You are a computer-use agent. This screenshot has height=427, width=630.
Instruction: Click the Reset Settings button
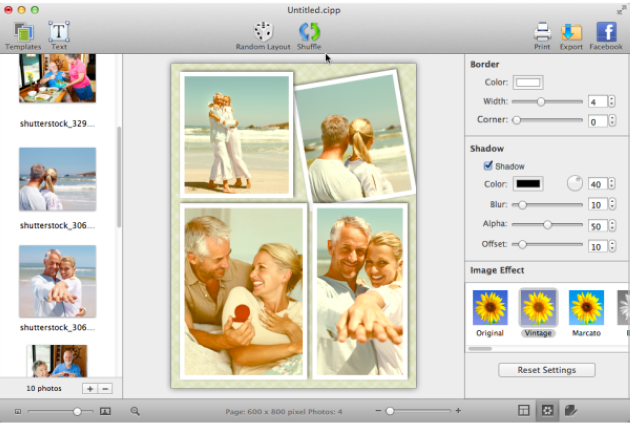(x=546, y=370)
